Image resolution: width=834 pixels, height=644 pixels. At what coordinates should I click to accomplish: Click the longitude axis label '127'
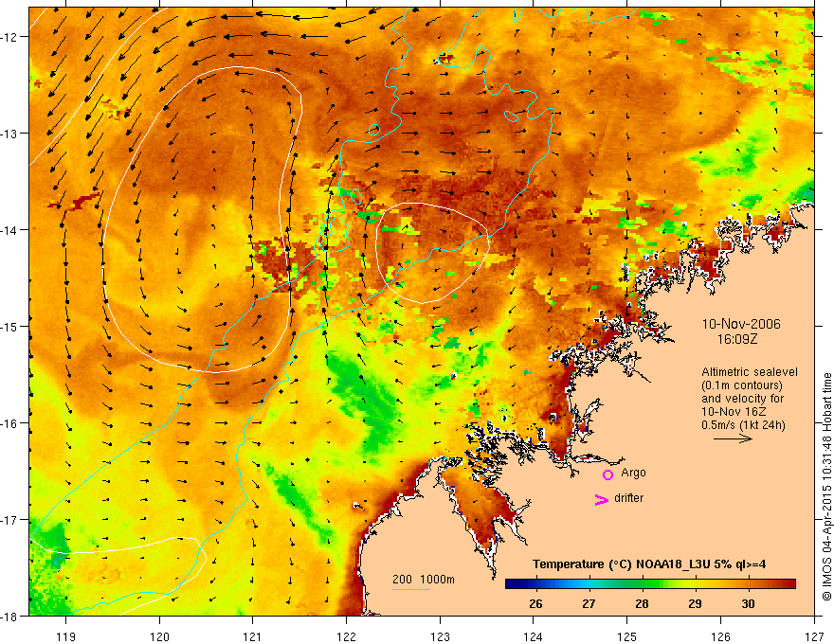[814, 636]
